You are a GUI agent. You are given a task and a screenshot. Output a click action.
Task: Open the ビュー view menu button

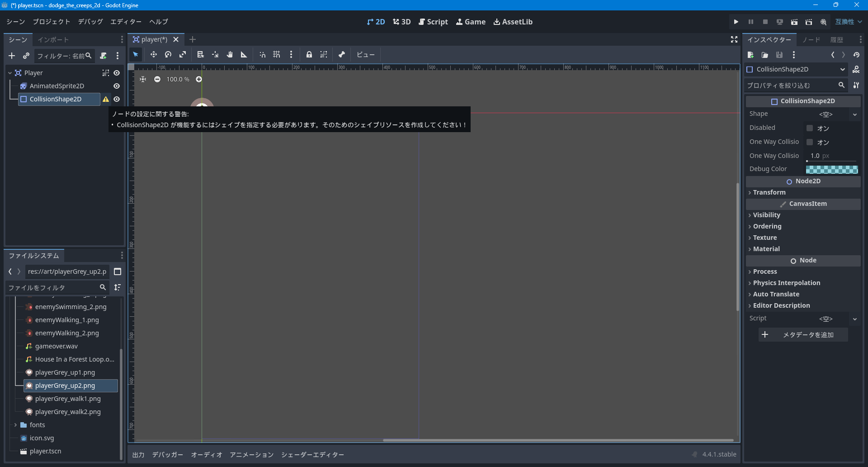[x=366, y=55]
